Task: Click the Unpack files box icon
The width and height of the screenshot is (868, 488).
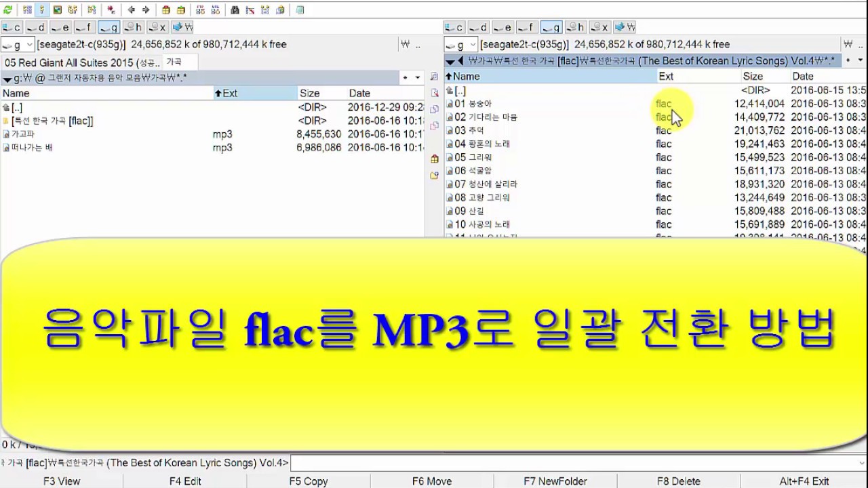Action: click(181, 10)
